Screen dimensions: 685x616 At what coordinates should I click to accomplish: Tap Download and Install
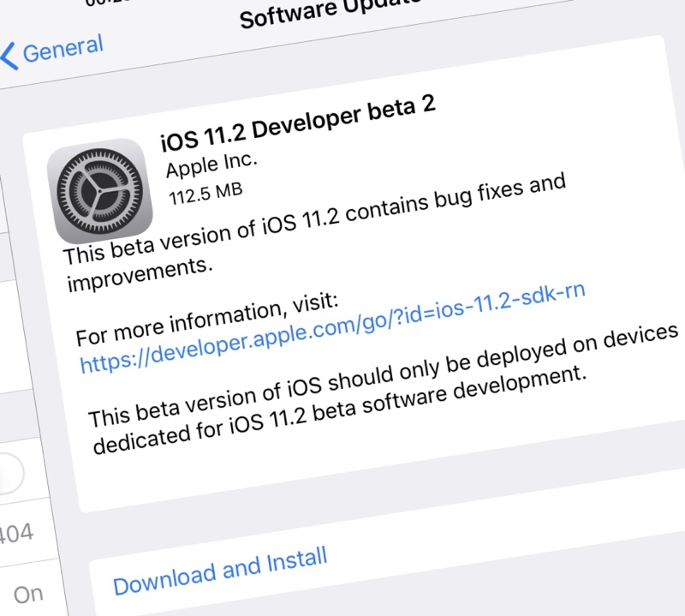220,571
